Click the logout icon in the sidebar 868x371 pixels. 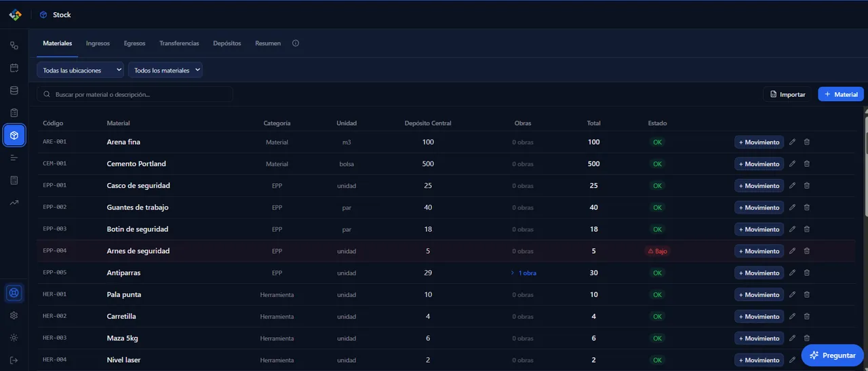click(14, 360)
